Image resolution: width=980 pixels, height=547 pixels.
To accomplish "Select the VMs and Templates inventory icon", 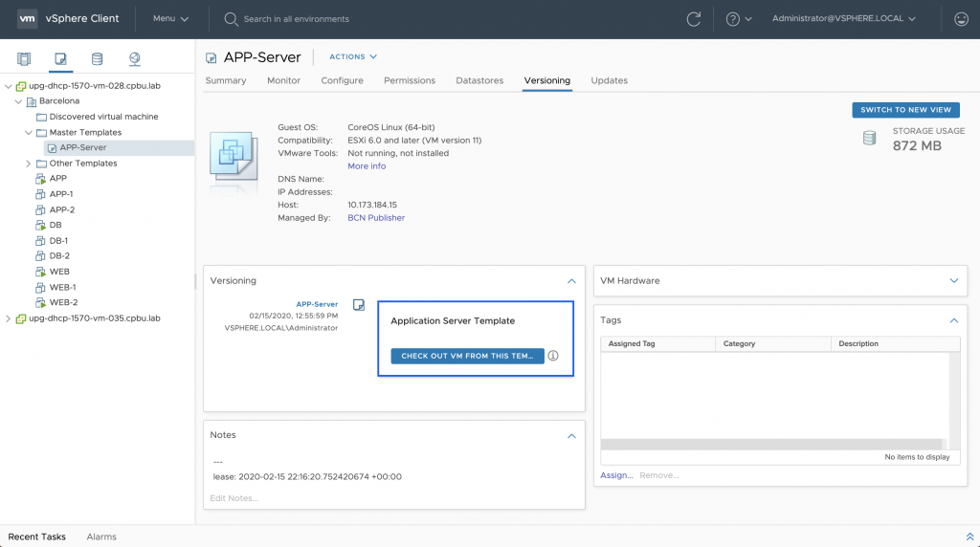I will (x=60, y=59).
